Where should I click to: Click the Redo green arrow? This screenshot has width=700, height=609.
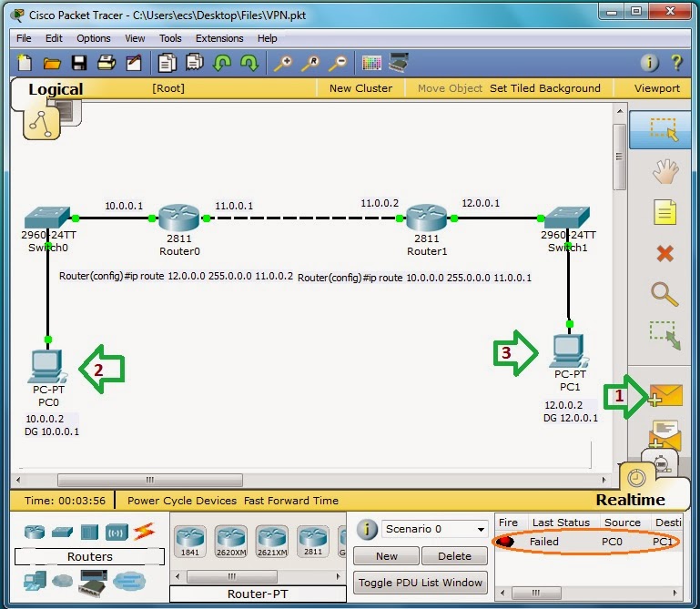249,63
